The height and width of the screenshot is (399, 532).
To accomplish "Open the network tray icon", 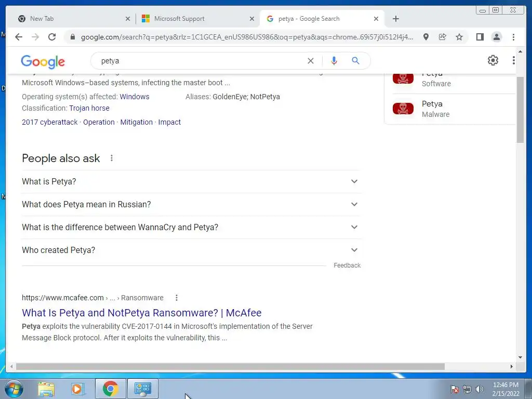I will (x=467, y=389).
